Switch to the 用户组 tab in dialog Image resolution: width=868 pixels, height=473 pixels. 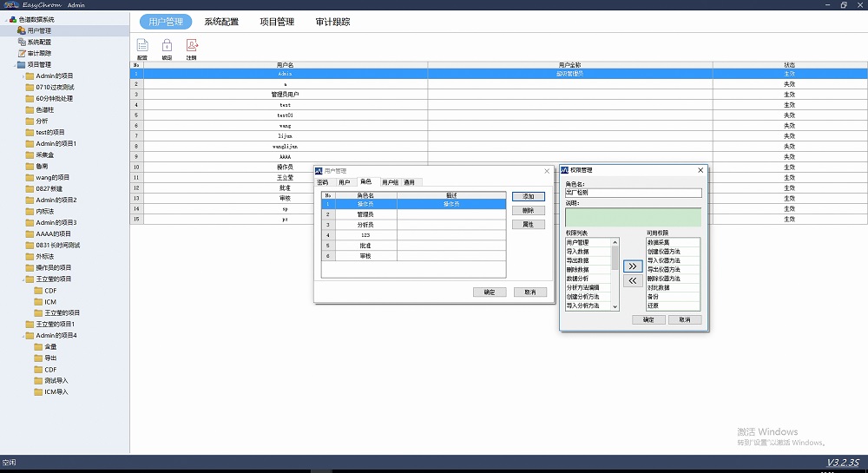(390, 182)
